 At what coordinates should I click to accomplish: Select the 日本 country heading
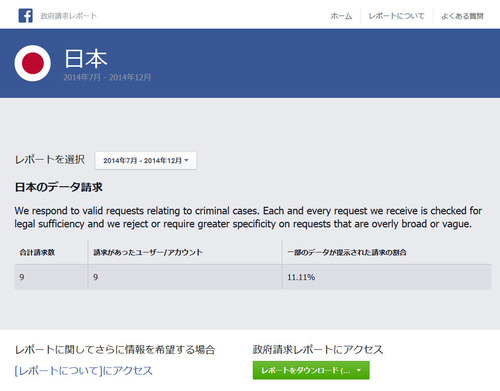(x=86, y=59)
